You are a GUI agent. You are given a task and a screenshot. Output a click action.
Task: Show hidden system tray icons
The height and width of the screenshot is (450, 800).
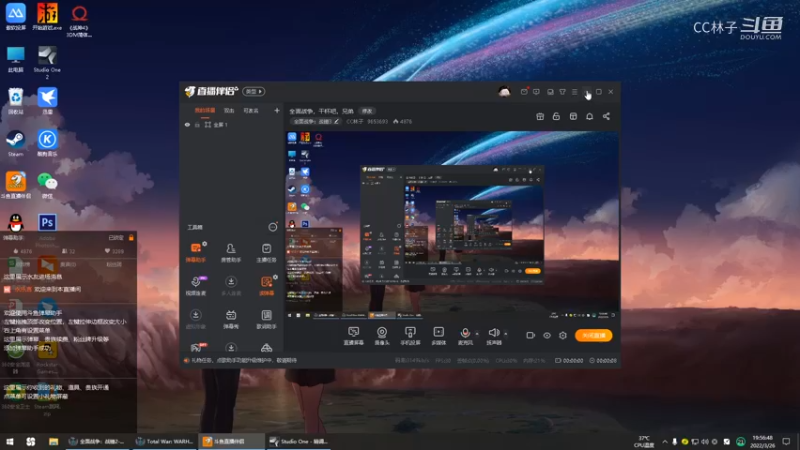pos(664,441)
